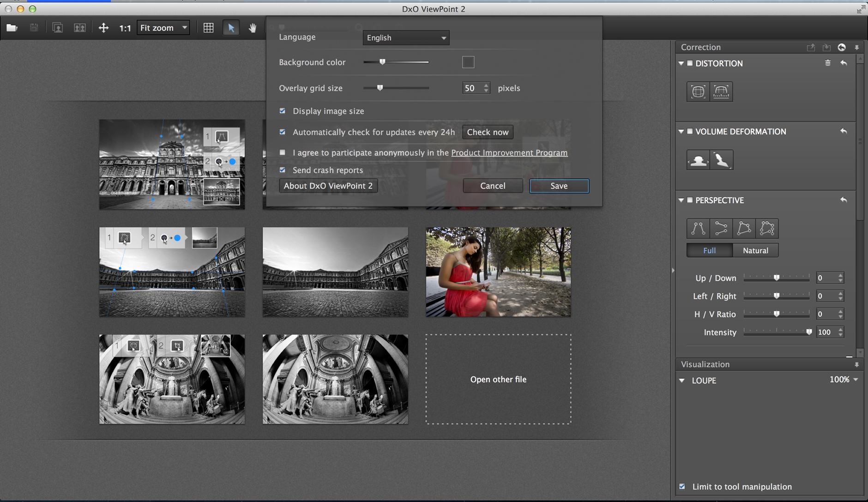Image resolution: width=868 pixels, height=502 pixels.
Task: Reset Volume Deformation with undo arrow
Action: pos(844,131)
